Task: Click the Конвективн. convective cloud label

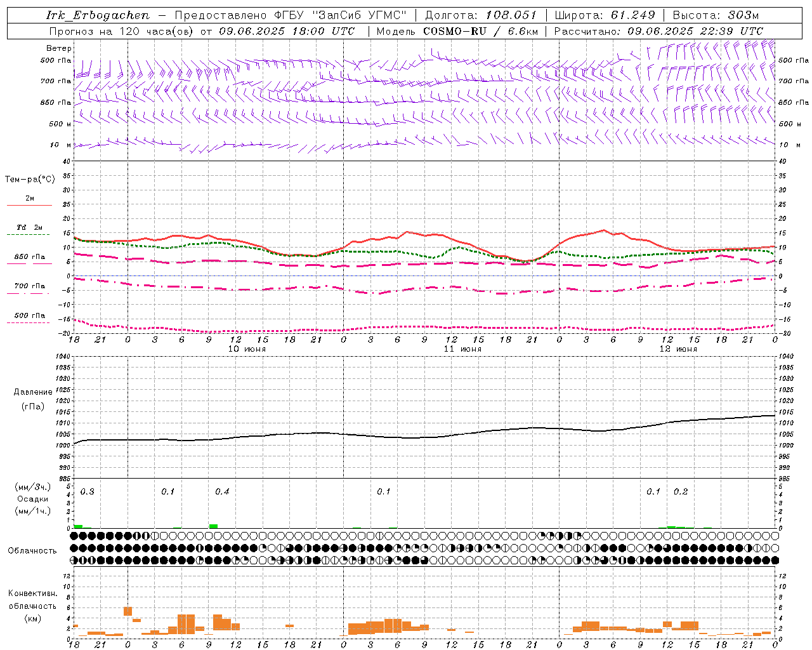Action: click(32, 594)
